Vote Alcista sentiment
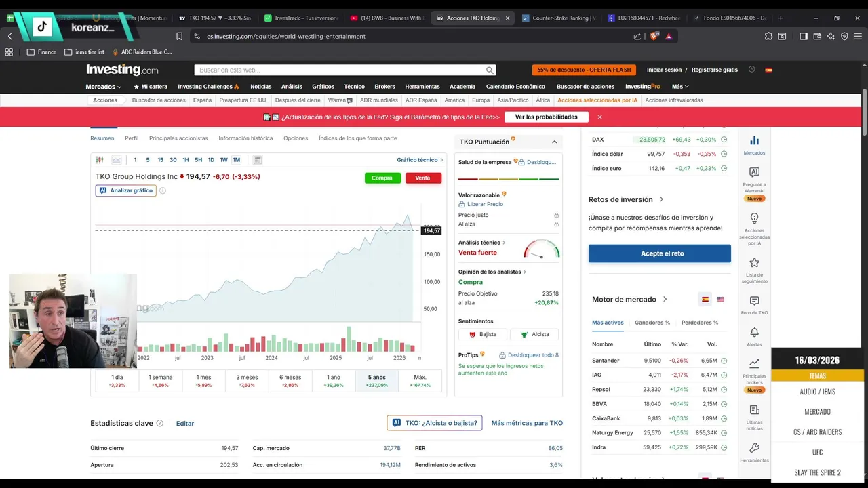 coord(534,334)
